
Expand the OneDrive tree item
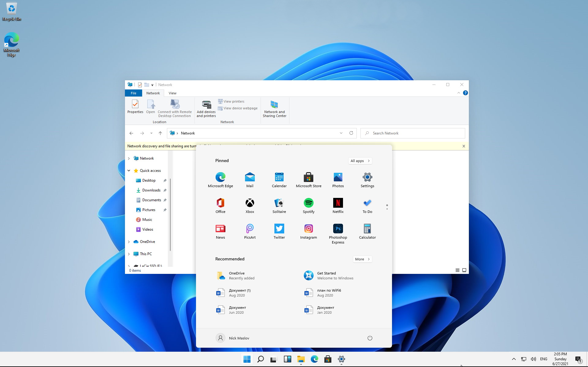129,241
